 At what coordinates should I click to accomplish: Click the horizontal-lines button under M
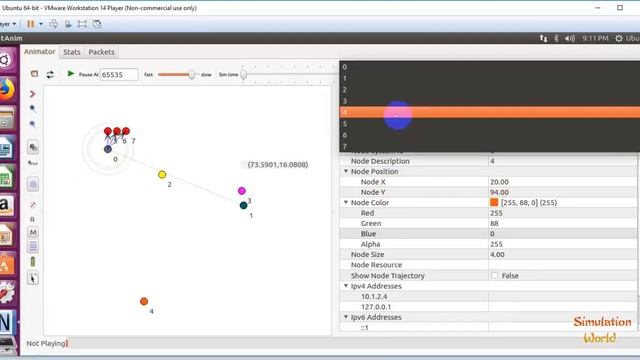[x=33, y=247]
